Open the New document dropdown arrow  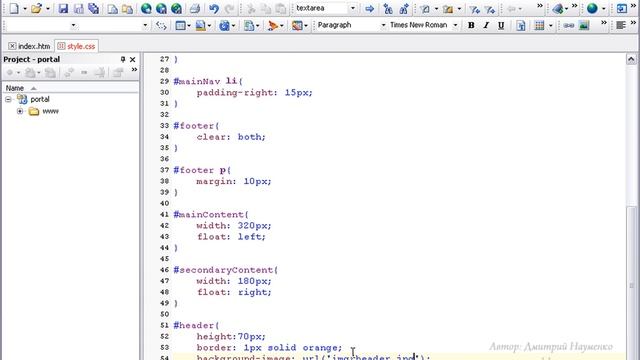click(24, 9)
